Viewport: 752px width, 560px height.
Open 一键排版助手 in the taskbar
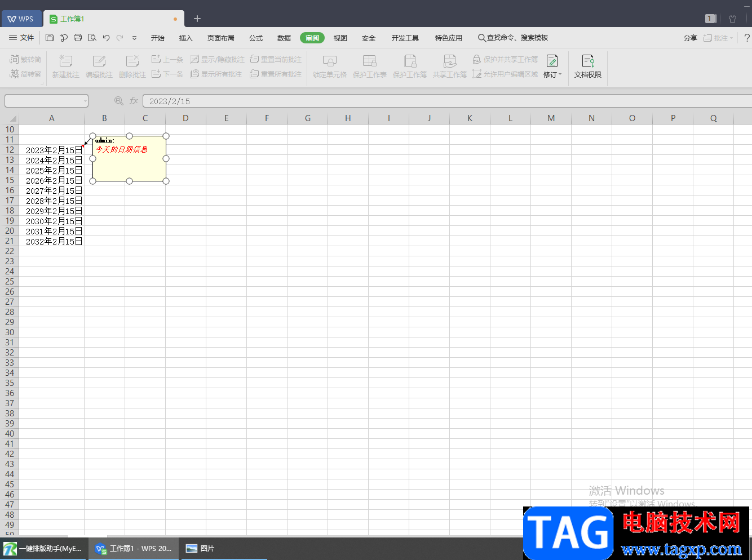pos(44,548)
